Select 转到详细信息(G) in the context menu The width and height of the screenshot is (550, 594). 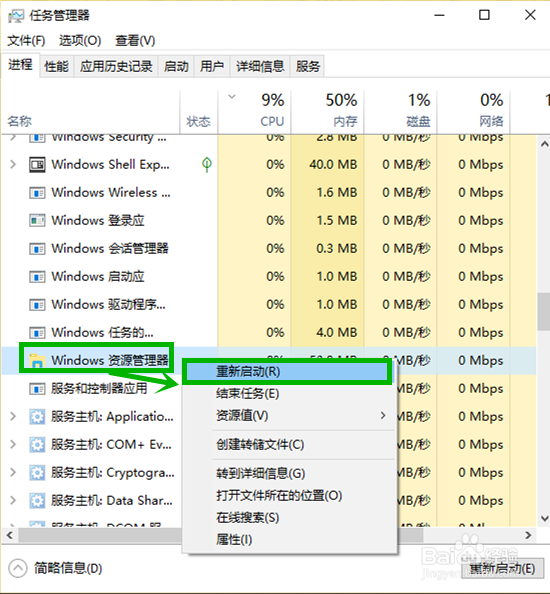(289, 473)
